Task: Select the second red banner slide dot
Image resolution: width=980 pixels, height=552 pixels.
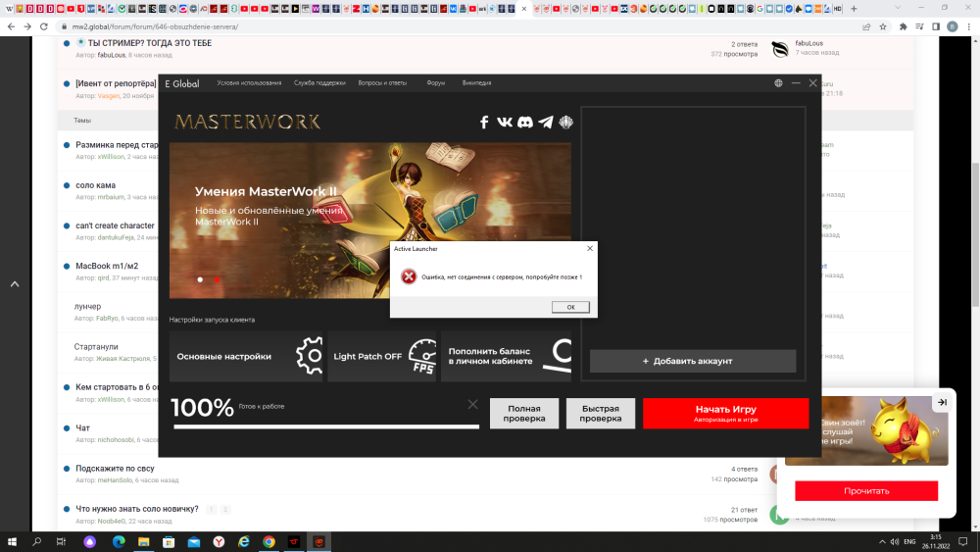Action: 218,279
